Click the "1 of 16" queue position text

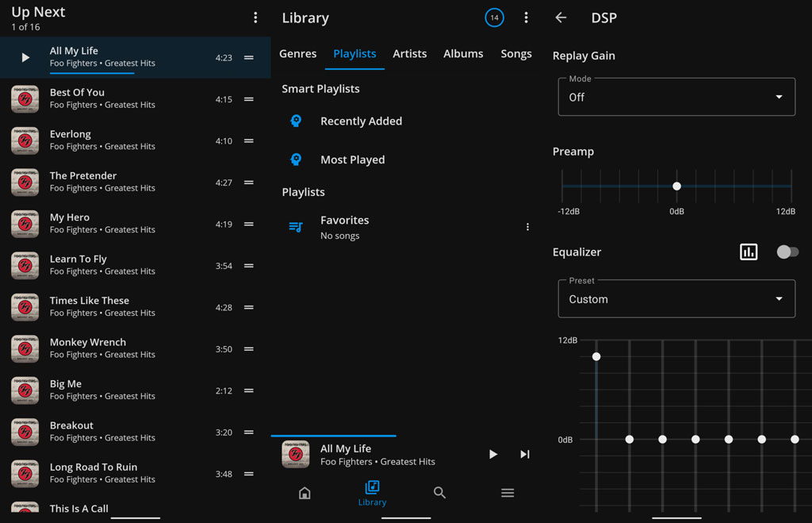(x=26, y=27)
